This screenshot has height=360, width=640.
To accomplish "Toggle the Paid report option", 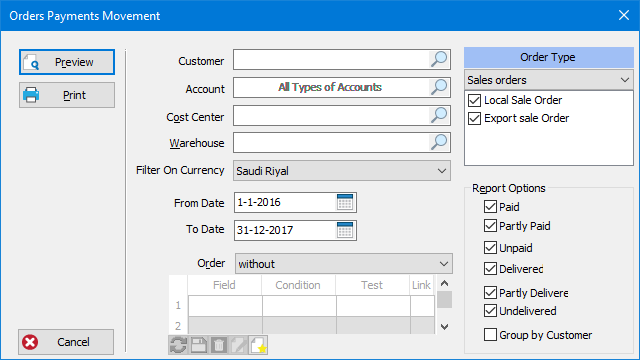I will click(490, 207).
